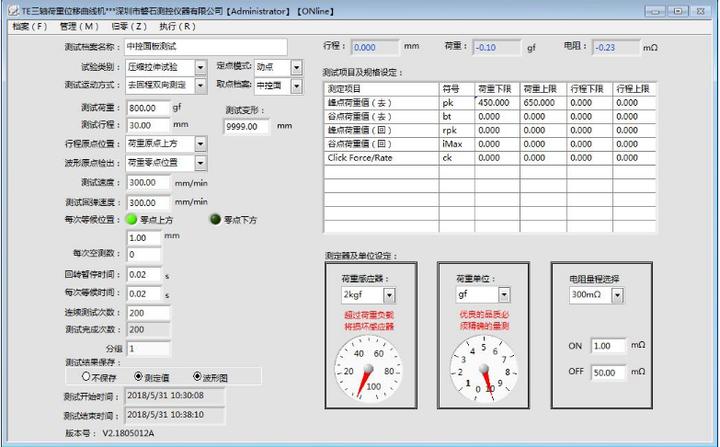This screenshot has height=447, width=720.
Task: Expand the 波形原点检出 dropdown
Action: pos(201,163)
